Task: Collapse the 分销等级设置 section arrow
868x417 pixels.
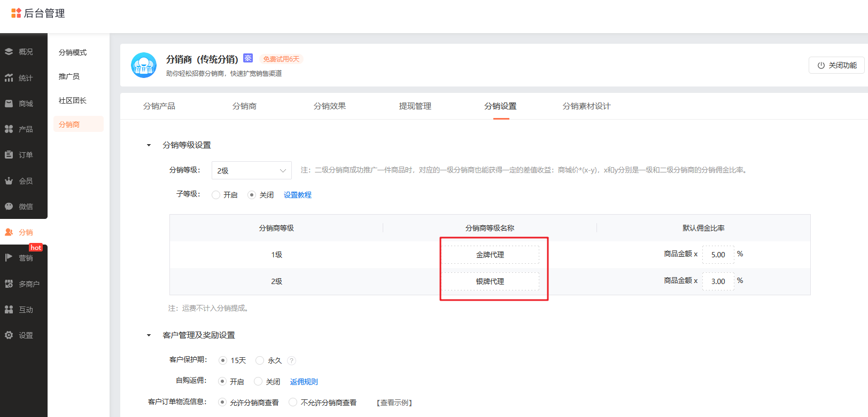Action: tap(149, 145)
